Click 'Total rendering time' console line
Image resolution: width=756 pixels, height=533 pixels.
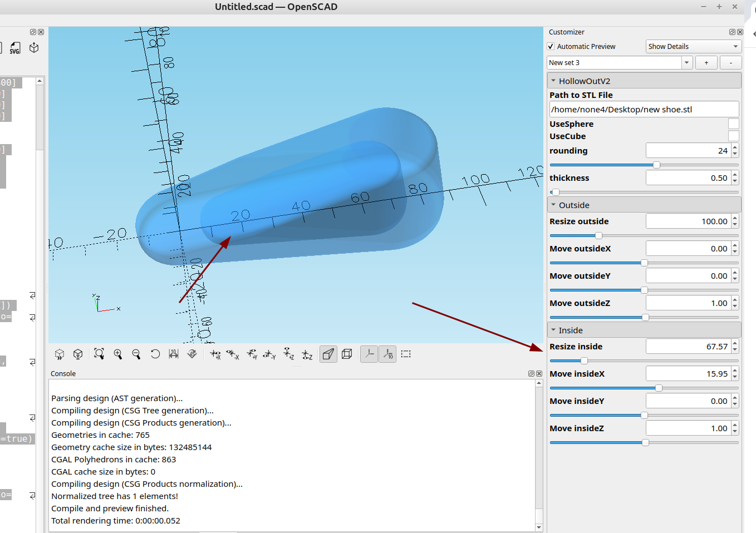click(x=116, y=521)
